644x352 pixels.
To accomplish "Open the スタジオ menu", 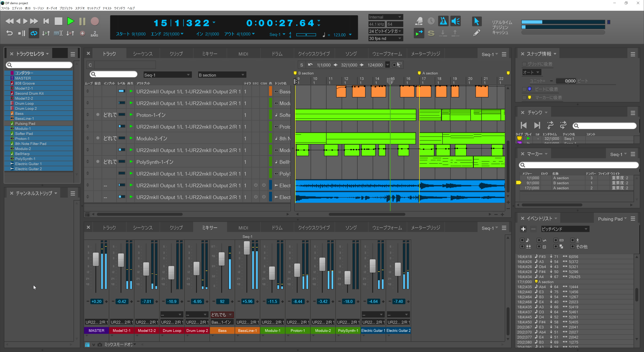I will (80, 8).
